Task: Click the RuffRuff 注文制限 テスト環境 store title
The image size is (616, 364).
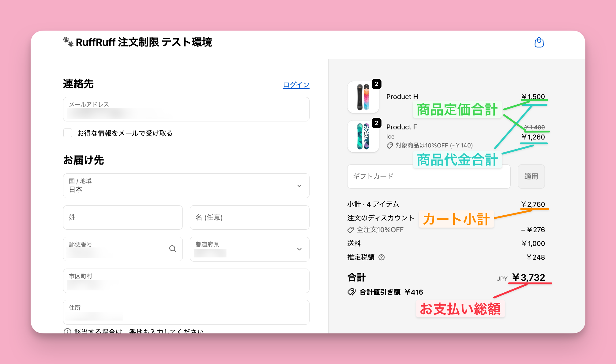Action: click(144, 42)
